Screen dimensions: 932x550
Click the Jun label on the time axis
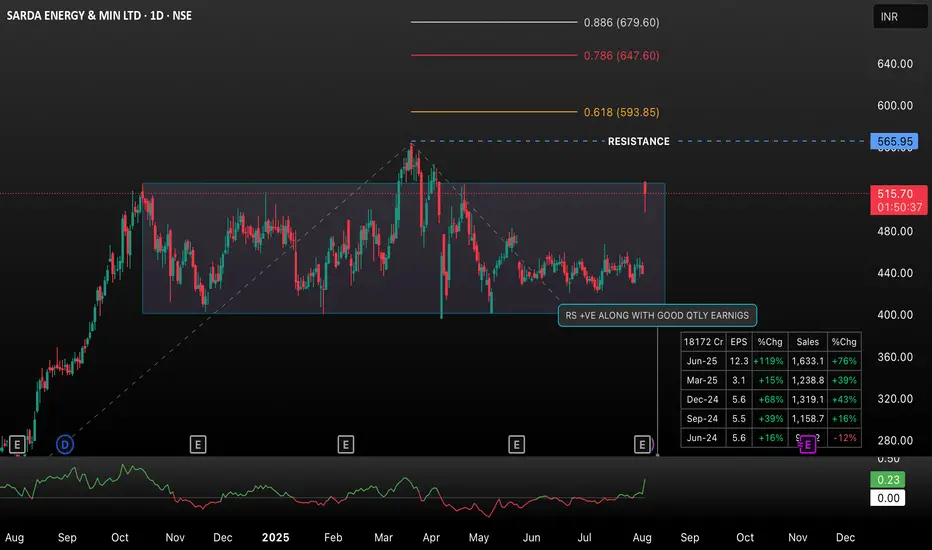pos(531,538)
